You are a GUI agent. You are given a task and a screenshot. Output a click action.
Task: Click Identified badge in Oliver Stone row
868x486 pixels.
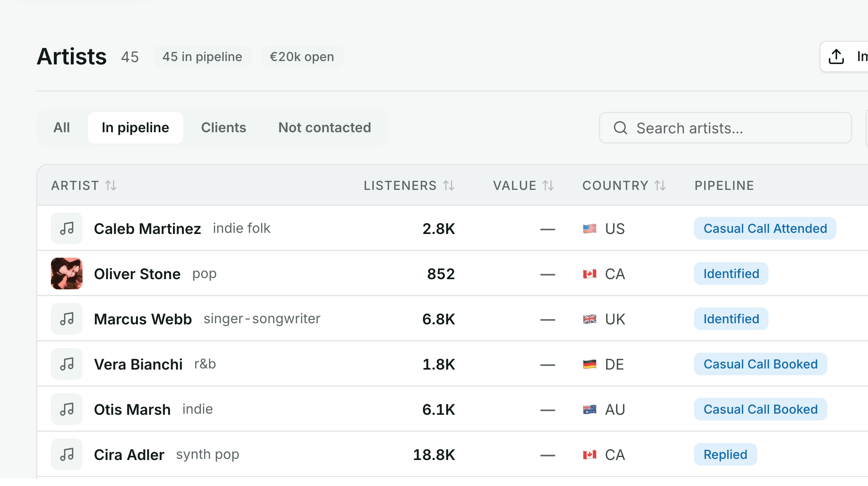[731, 274]
